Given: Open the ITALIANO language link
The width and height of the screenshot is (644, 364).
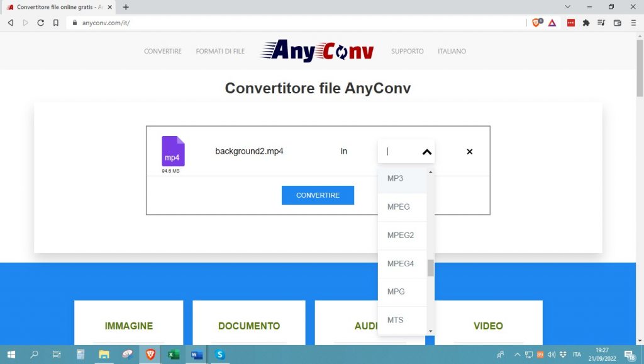Looking at the screenshot, I should pyautogui.click(x=452, y=52).
